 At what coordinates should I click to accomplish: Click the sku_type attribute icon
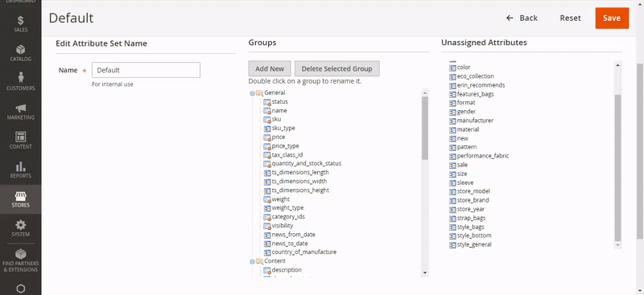point(267,129)
